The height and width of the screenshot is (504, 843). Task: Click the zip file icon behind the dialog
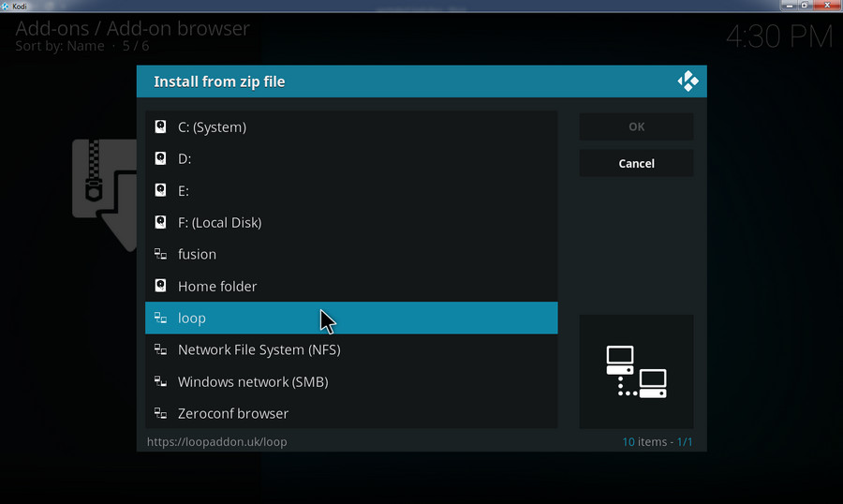tap(104, 195)
